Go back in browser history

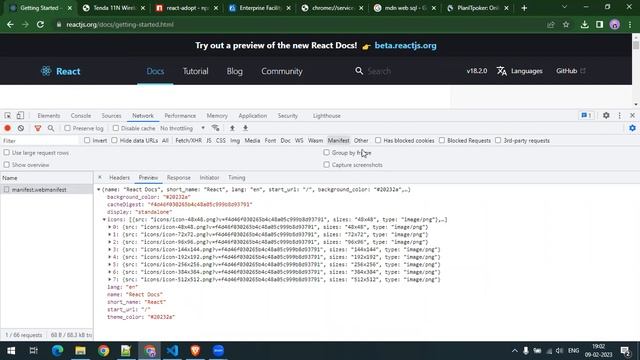point(10,24)
